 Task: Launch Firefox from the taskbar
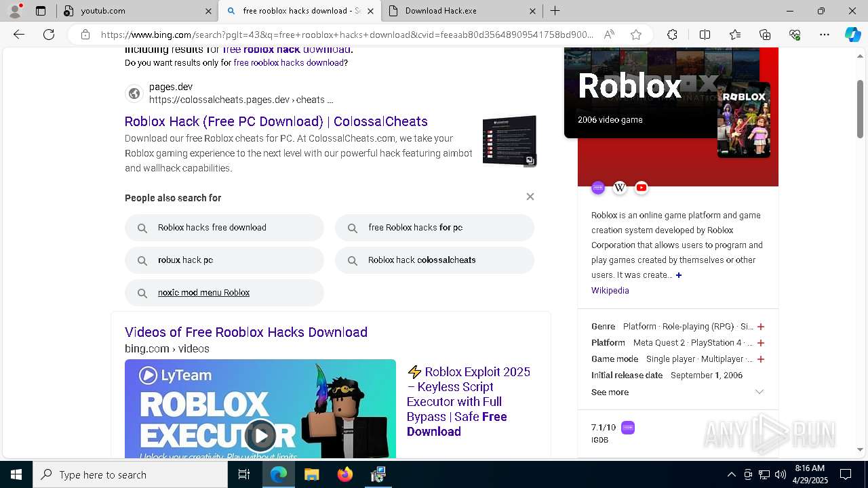345,474
